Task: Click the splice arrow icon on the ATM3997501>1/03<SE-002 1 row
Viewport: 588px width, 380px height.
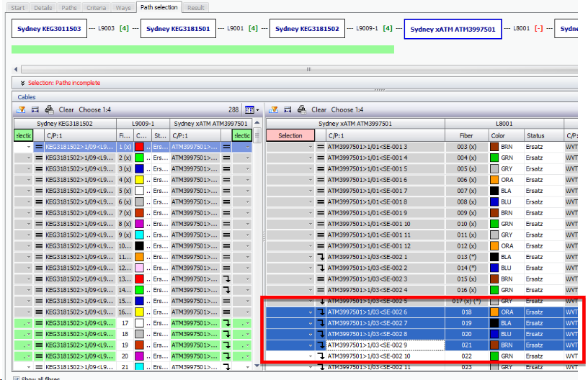Action: click(x=321, y=257)
